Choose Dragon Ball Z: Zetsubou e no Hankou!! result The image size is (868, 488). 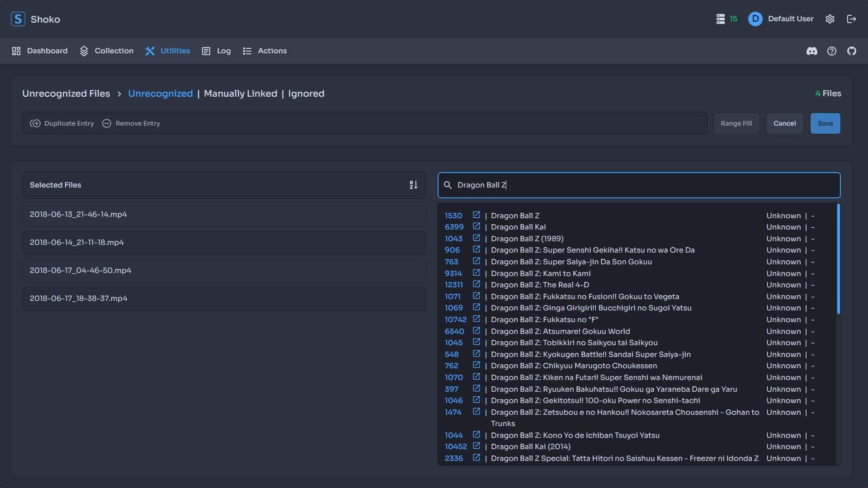[625, 418]
